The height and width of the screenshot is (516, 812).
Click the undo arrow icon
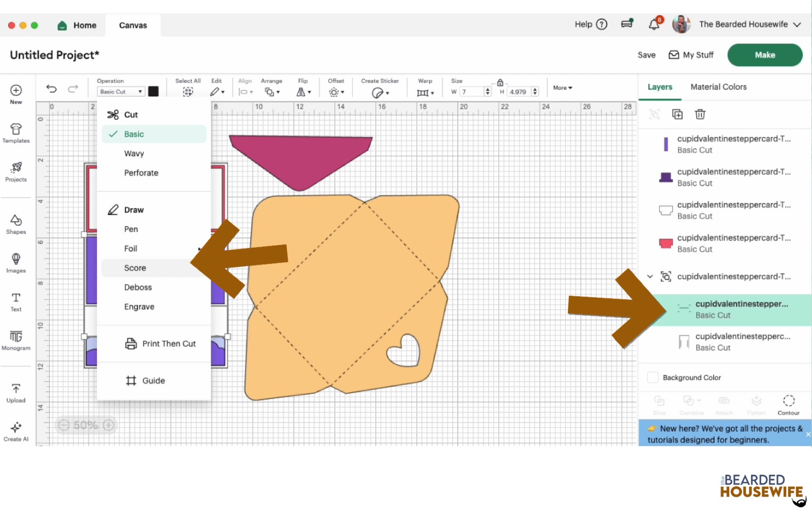tap(51, 89)
